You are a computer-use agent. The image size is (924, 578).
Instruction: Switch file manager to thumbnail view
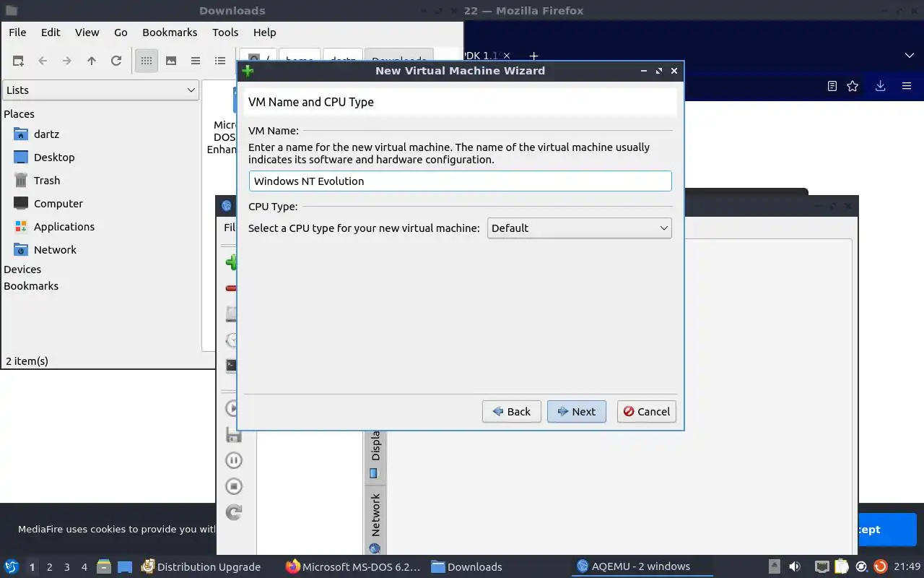click(171, 61)
